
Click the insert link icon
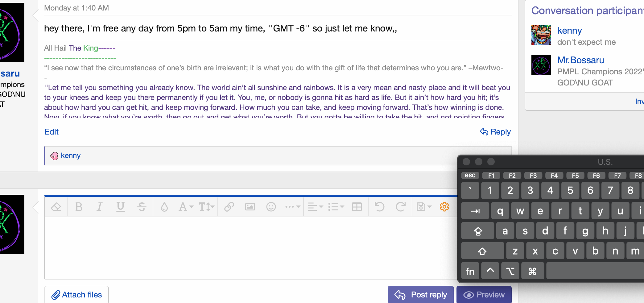(x=229, y=207)
